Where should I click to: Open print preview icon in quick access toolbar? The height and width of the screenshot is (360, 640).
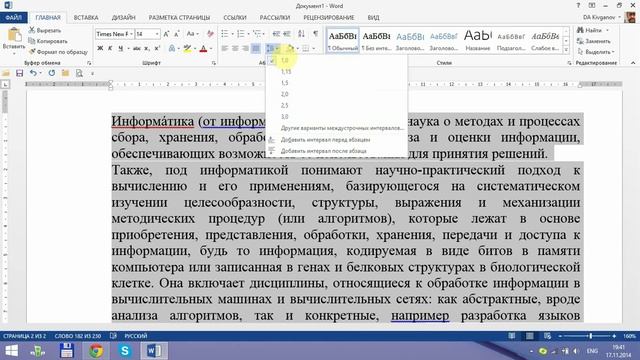click(x=79, y=73)
